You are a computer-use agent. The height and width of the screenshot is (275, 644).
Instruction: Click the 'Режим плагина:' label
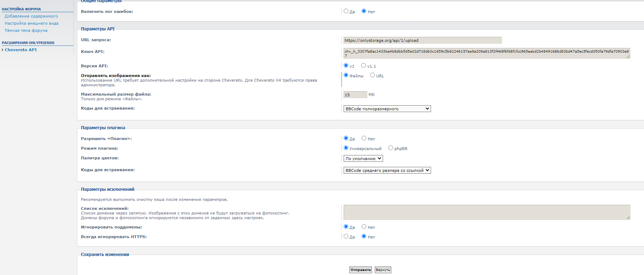(100, 148)
